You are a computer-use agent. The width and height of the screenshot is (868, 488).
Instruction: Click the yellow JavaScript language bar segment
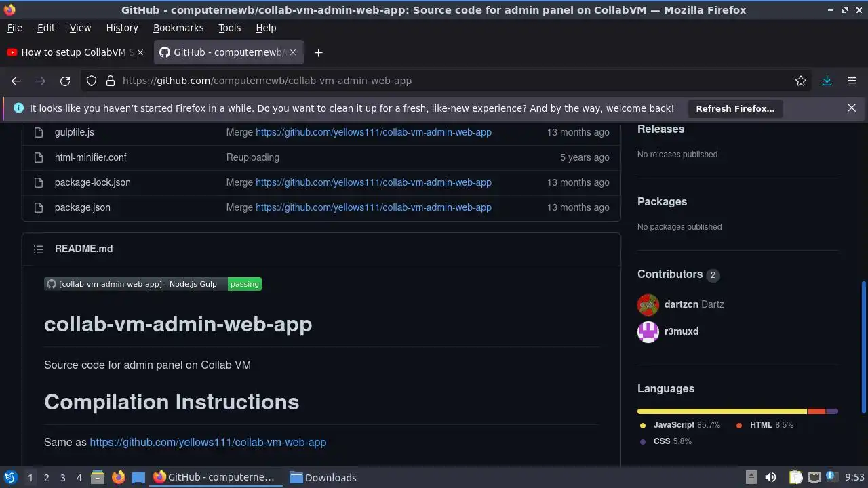(722, 411)
